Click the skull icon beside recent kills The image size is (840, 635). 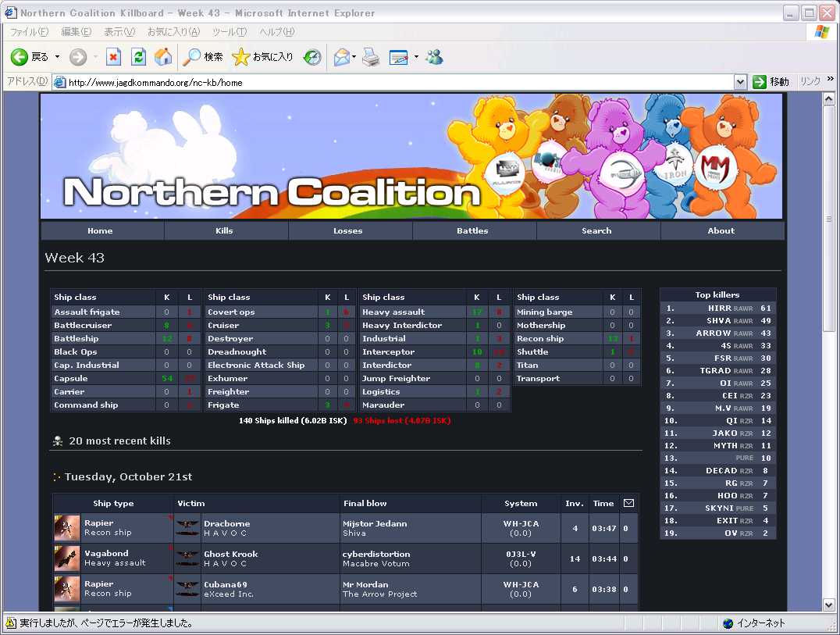coord(58,441)
